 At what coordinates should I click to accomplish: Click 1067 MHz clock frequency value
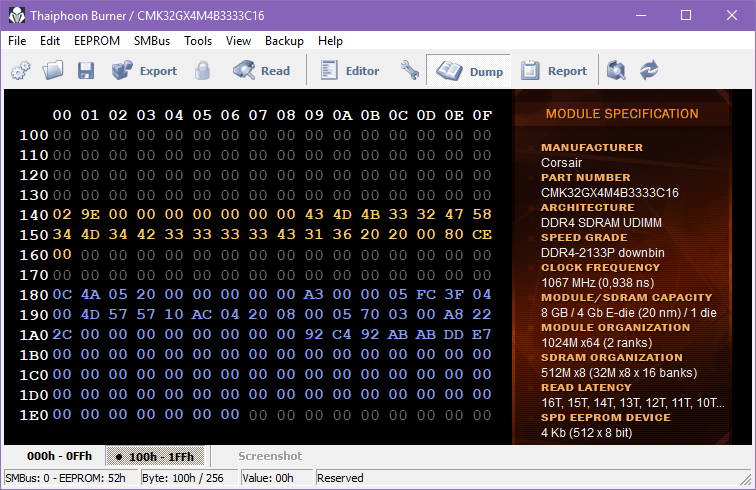[597, 283]
